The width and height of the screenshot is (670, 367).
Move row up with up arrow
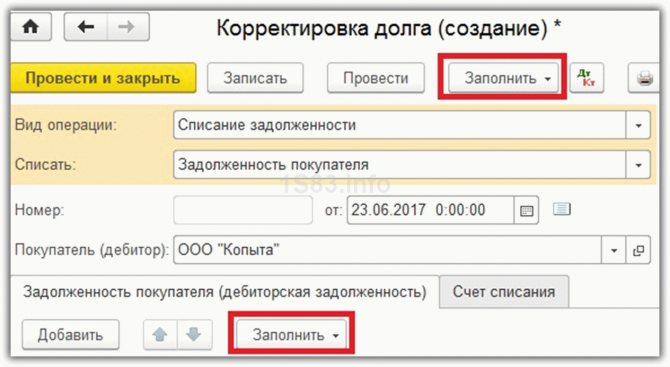point(160,335)
